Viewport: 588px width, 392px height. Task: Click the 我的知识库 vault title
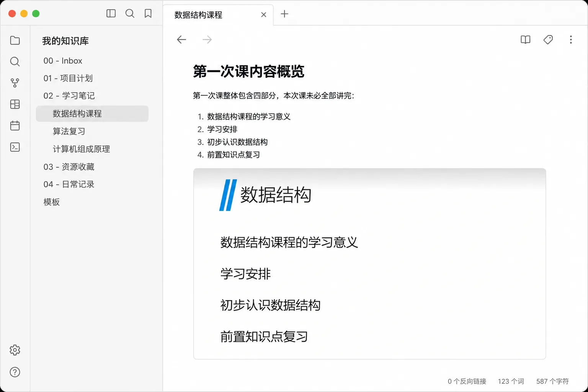[65, 41]
